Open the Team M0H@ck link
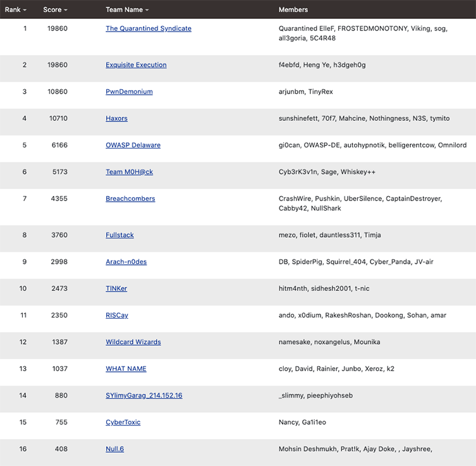 click(129, 171)
